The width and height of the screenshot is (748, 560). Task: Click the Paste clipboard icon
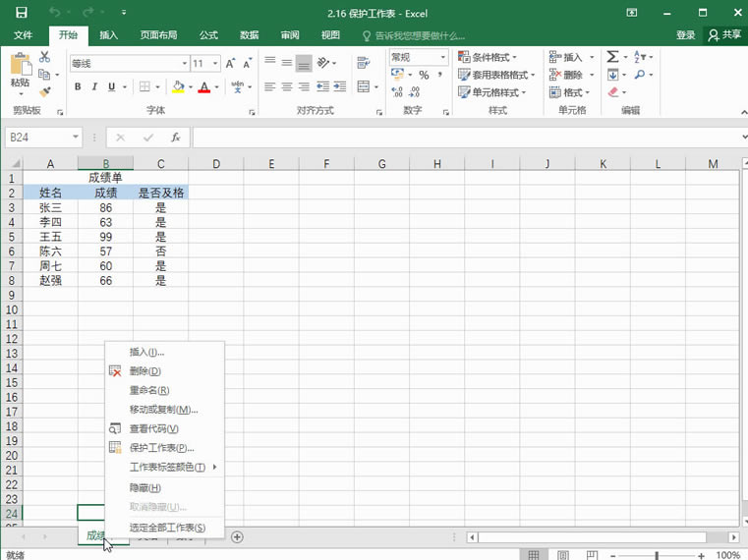(x=21, y=65)
